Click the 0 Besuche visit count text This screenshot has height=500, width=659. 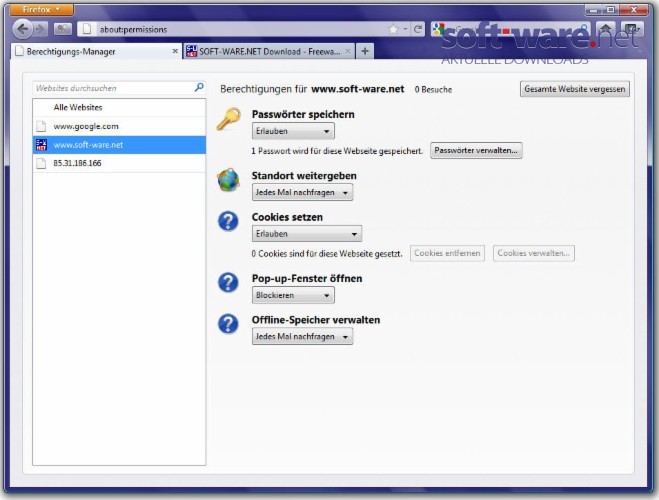(433, 89)
